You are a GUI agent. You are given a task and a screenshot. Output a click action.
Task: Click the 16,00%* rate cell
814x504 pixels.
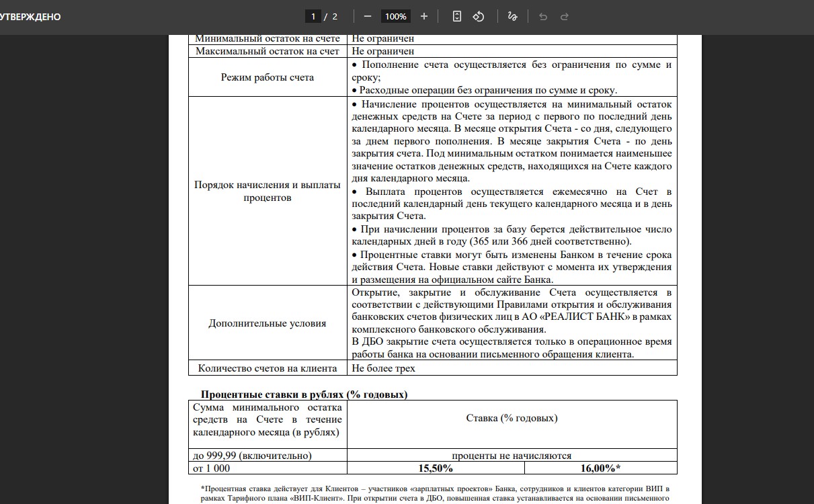pyautogui.click(x=600, y=468)
